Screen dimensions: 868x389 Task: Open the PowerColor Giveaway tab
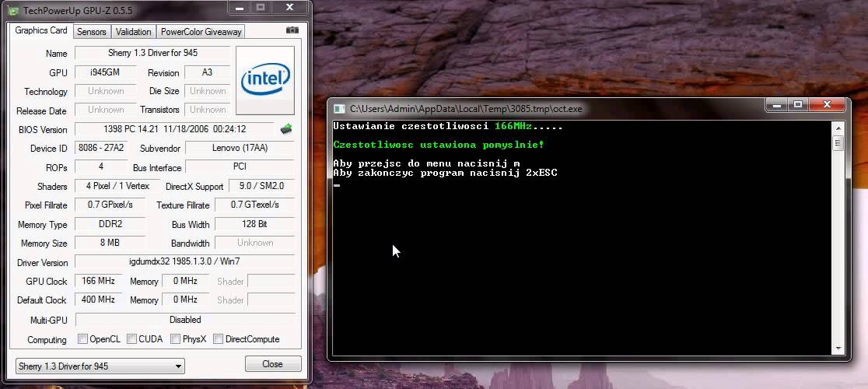click(201, 32)
